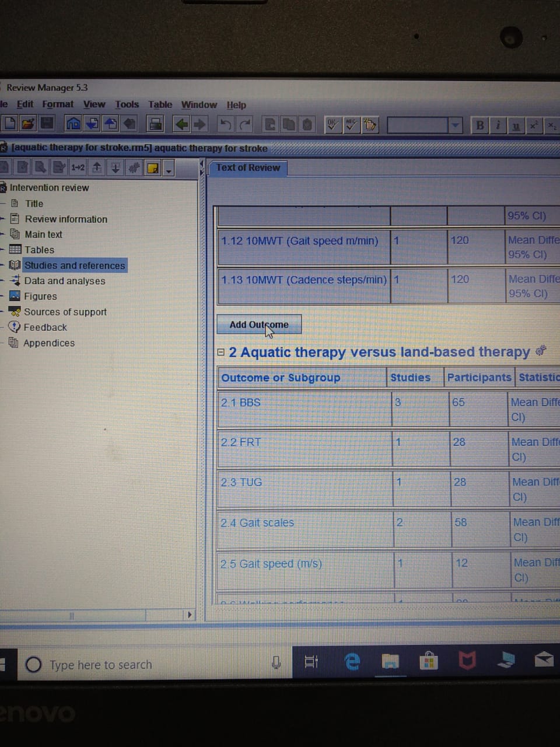Run the spell check ABC icon

coord(351,124)
